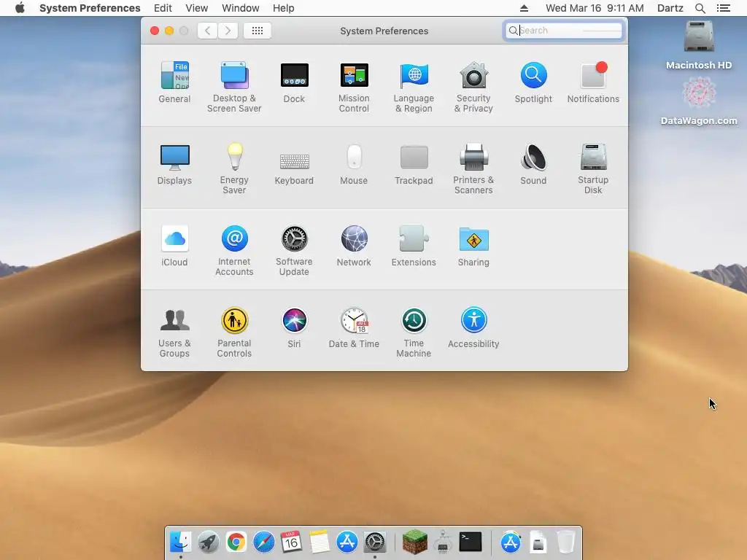Open Security & Privacy preferences
Viewport: 747px width, 560px height.
tap(473, 87)
